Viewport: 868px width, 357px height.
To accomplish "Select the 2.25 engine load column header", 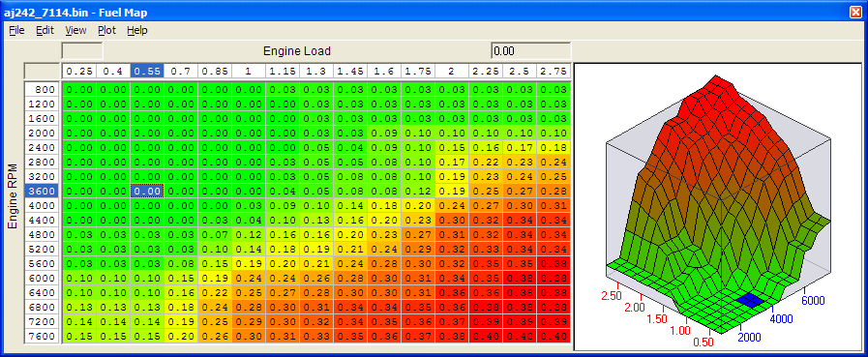I will (x=486, y=71).
